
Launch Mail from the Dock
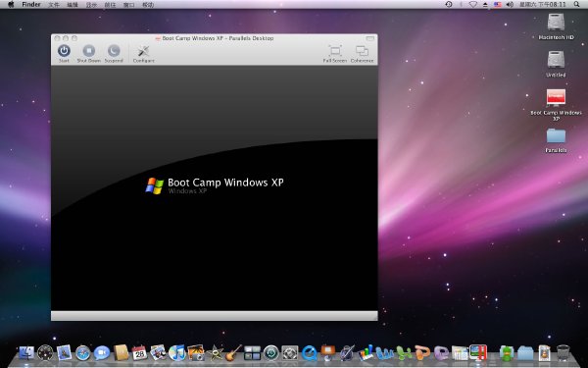tap(64, 352)
